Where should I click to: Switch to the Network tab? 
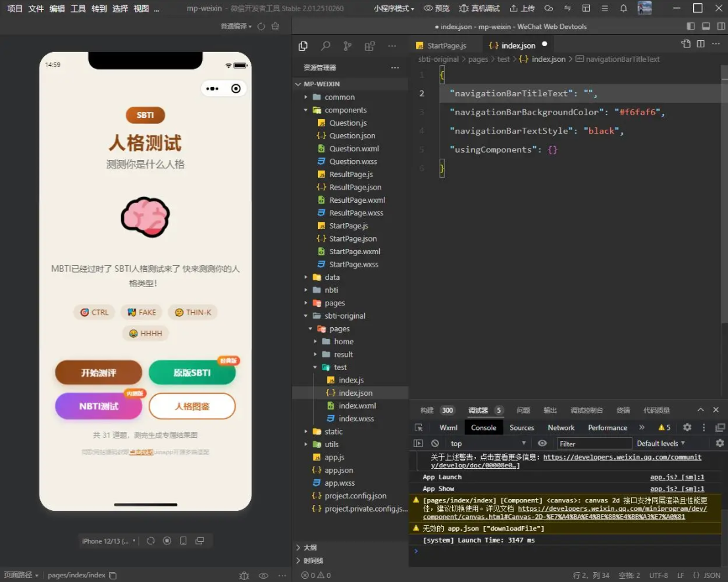coord(561,427)
